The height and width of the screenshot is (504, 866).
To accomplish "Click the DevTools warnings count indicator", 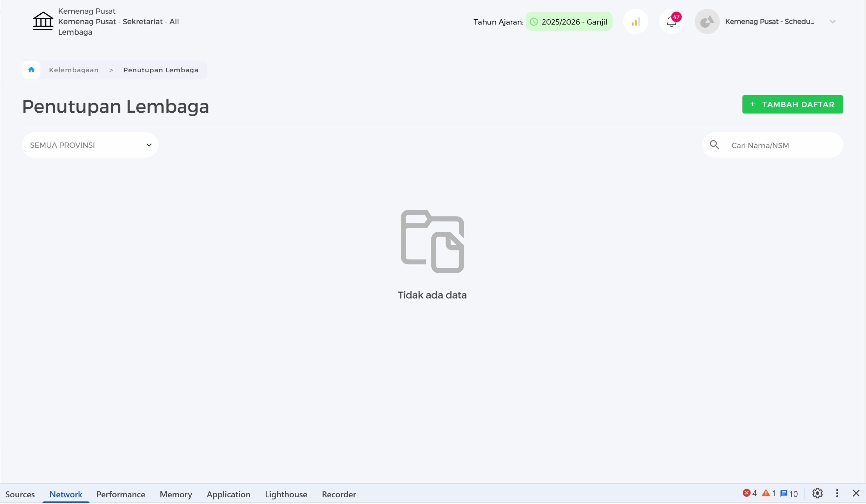I will pyautogui.click(x=769, y=493).
